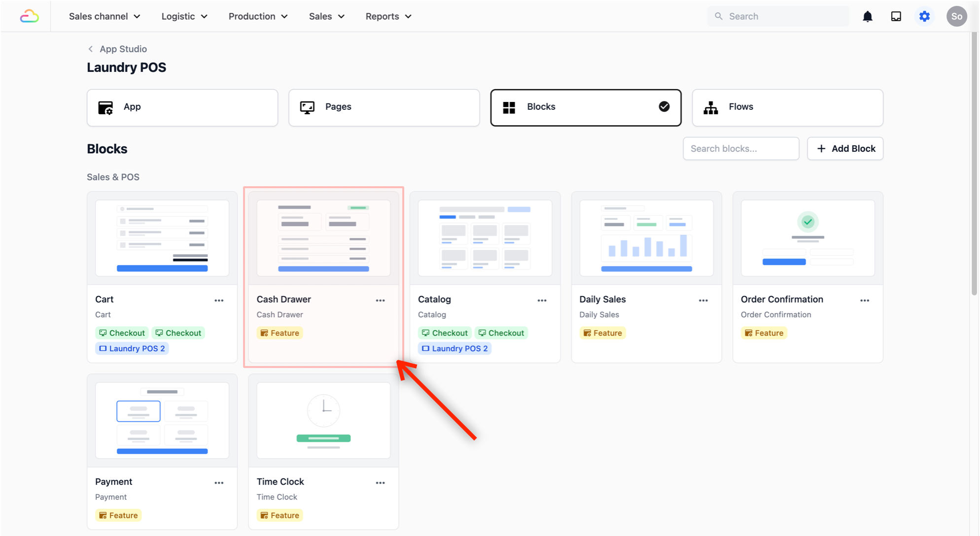Click the Add Block button

(x=845, y=148)
